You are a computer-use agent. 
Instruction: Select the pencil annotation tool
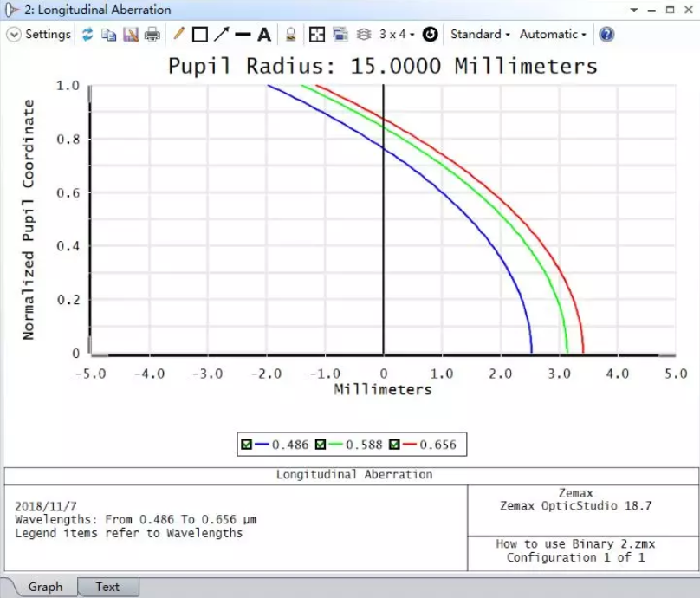tap(178, 35)
